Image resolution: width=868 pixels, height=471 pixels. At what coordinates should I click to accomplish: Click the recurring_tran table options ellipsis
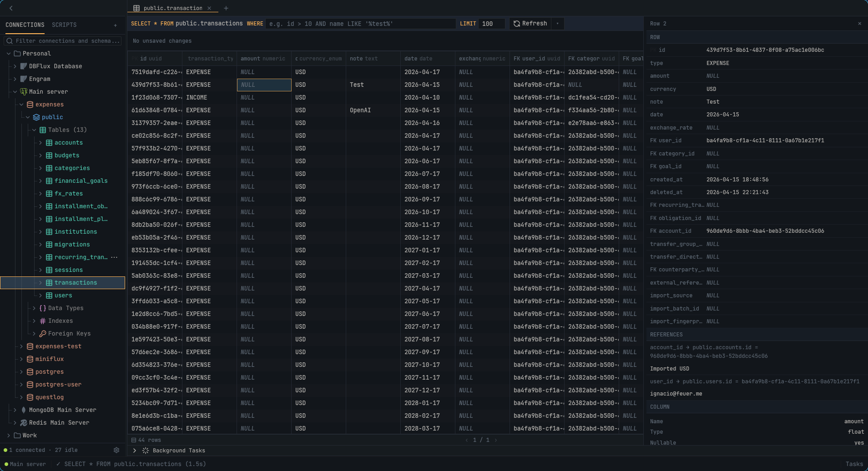click(x=114, y=257)
